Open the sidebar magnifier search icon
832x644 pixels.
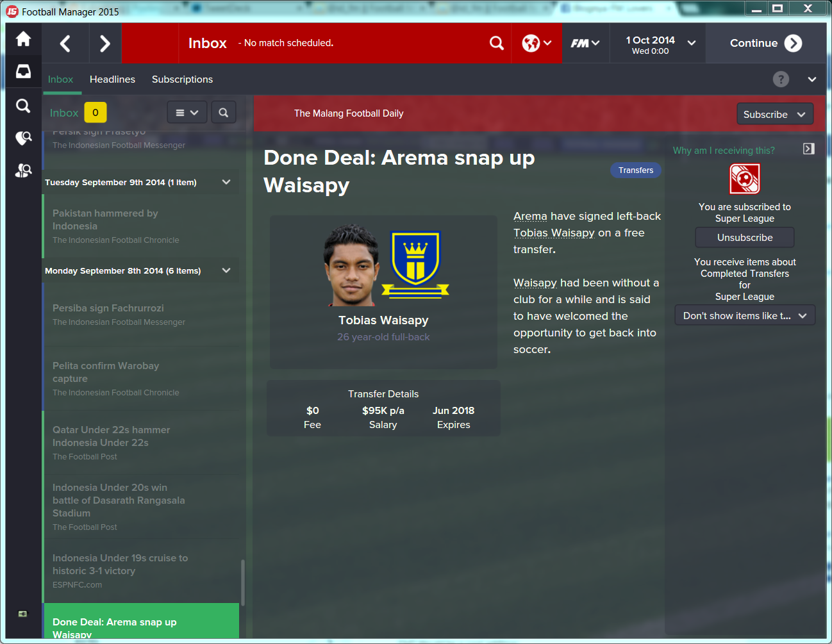point(23,106)
